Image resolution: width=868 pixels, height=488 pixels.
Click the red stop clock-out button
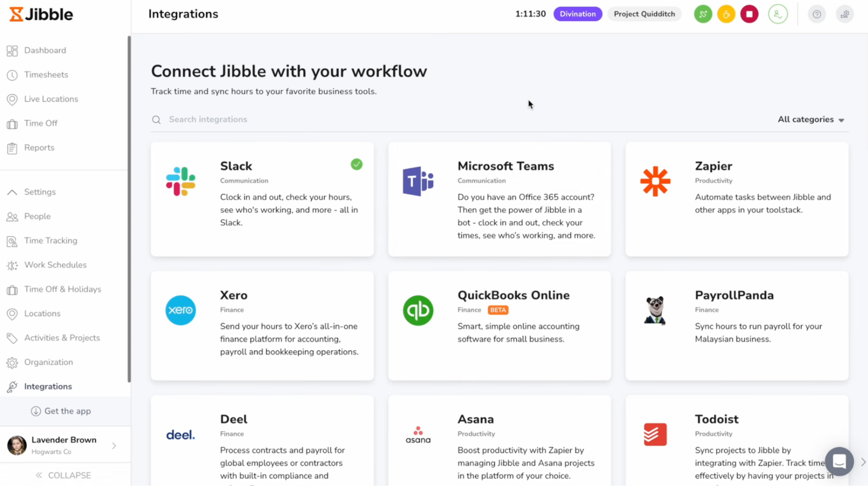click(x=749, y=14)
